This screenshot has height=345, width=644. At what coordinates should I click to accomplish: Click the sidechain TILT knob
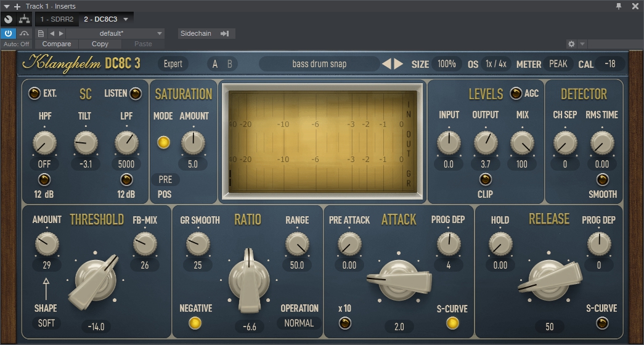86,144
